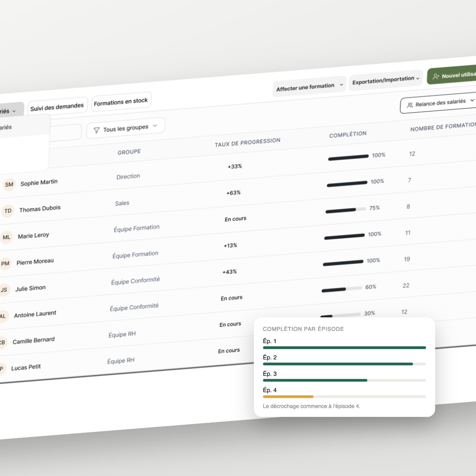
Task: Click Camille Bernard's name in the table
Action: [34, 341]
